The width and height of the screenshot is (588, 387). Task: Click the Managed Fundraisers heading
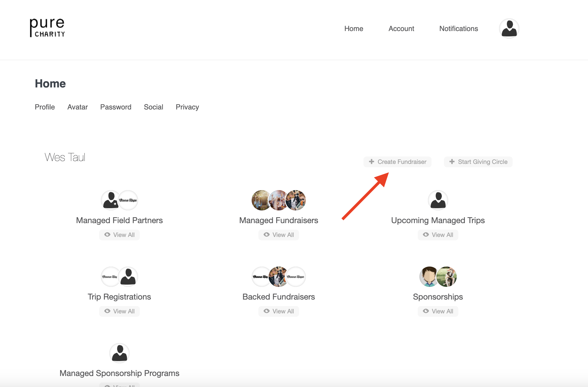click(x=278, y=220)
